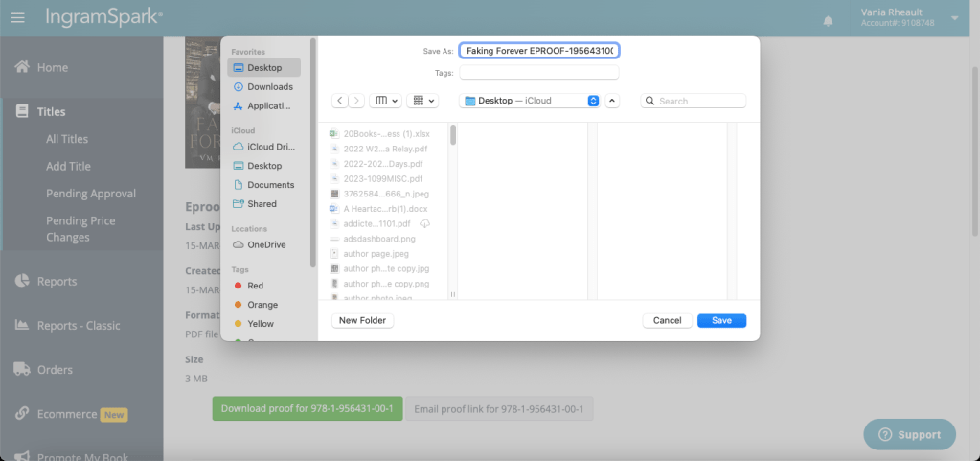
Task: Click the notifications bell icon
Action: 828,19
